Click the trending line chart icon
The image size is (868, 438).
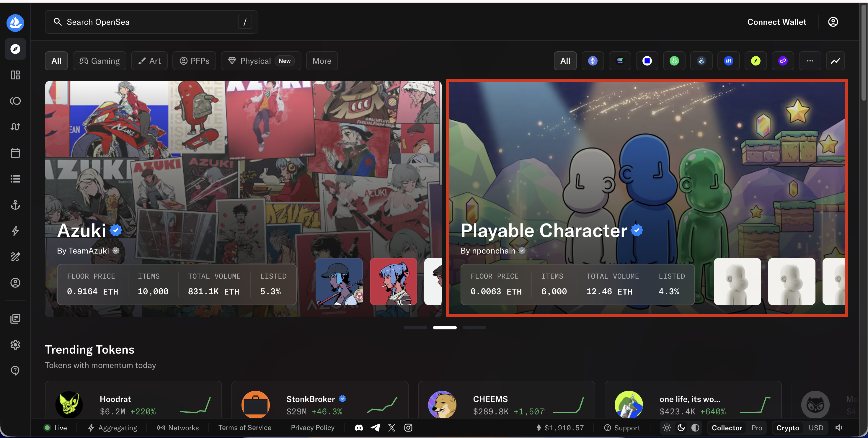click(835, 61)
